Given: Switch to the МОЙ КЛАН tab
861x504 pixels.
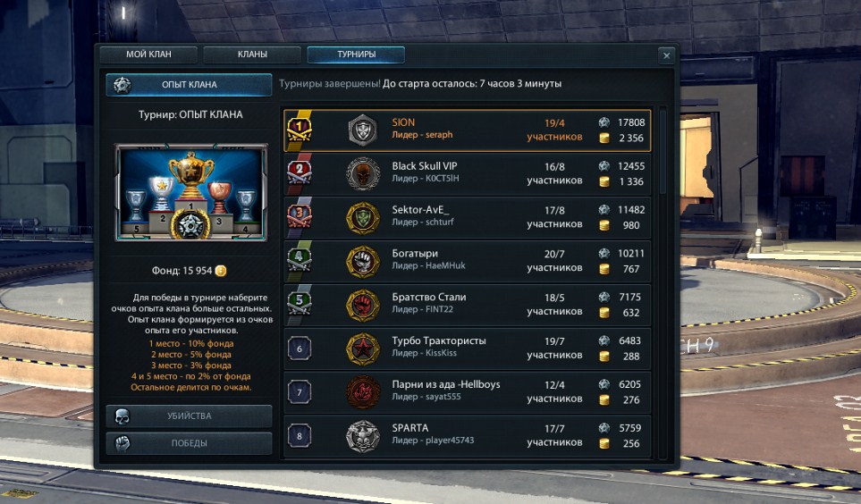Looking at the screenshot, I should (x=148, y=55).
